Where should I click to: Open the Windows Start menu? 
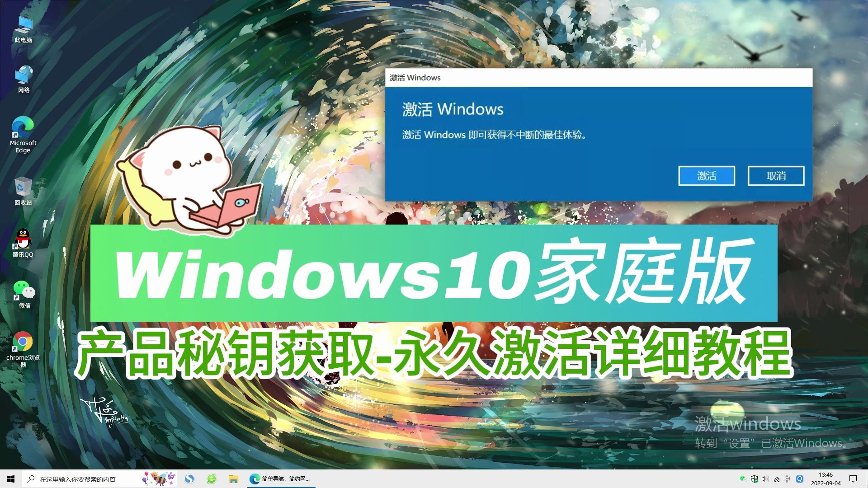click(11, 479)
